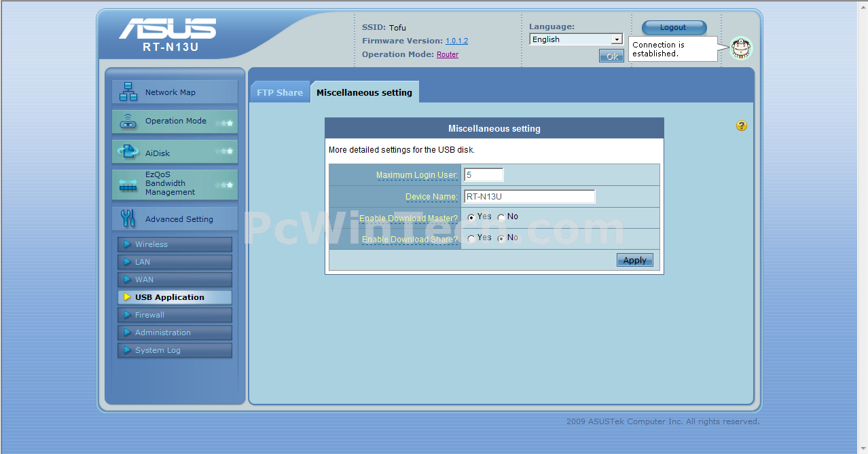Screen dimensions: 868x454
Task: Choose Yes for Enable Download Share
Action: point(471,238)
